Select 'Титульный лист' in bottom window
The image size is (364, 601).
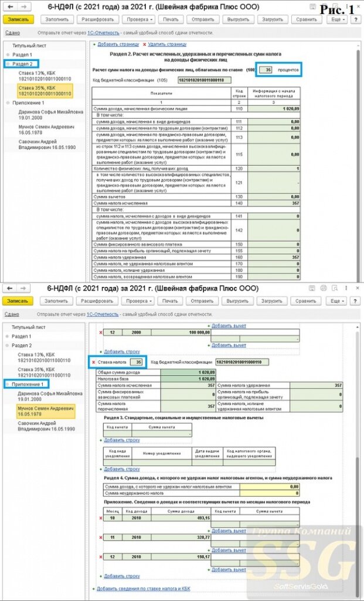tap(29, 327)
